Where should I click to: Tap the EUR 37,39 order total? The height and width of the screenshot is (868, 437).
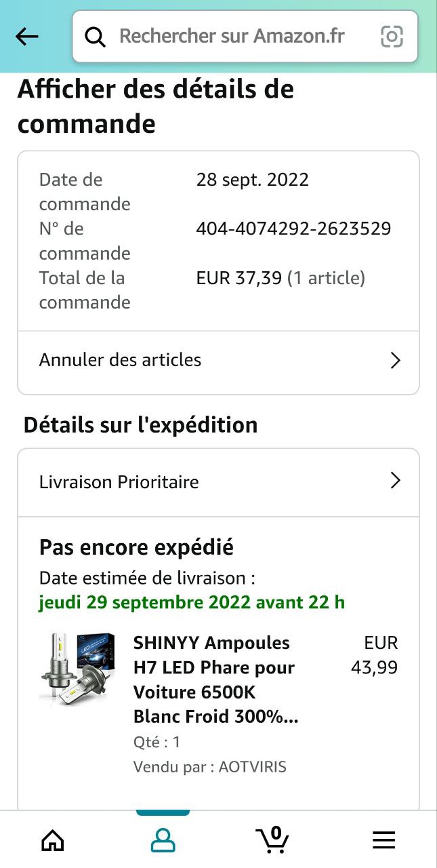238,278
